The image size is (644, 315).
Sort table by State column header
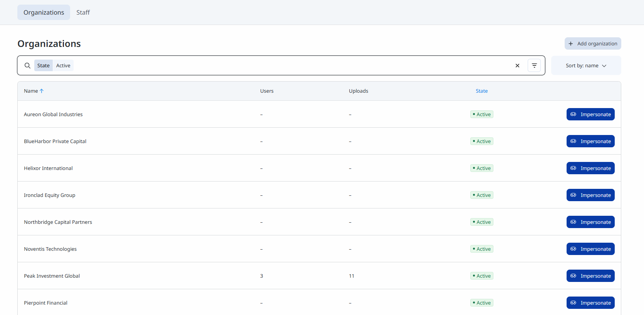tap(481, 91)
